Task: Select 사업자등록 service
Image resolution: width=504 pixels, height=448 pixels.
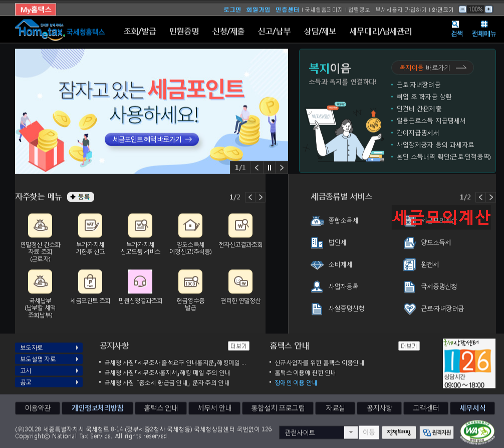Action: (335, 286)
